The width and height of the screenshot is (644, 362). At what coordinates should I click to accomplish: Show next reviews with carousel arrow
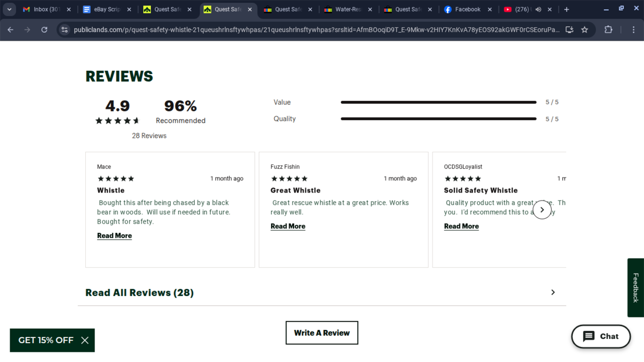(x=541, y=210)
